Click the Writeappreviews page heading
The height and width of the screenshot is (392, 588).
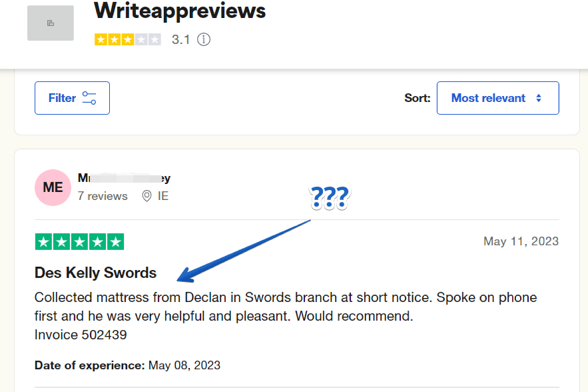(x=180, y=11)
